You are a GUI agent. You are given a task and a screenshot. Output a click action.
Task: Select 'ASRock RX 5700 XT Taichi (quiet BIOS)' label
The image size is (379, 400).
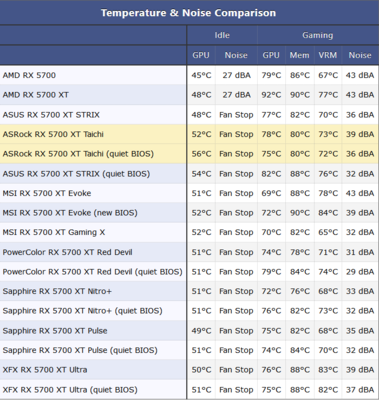pos(78,154)
